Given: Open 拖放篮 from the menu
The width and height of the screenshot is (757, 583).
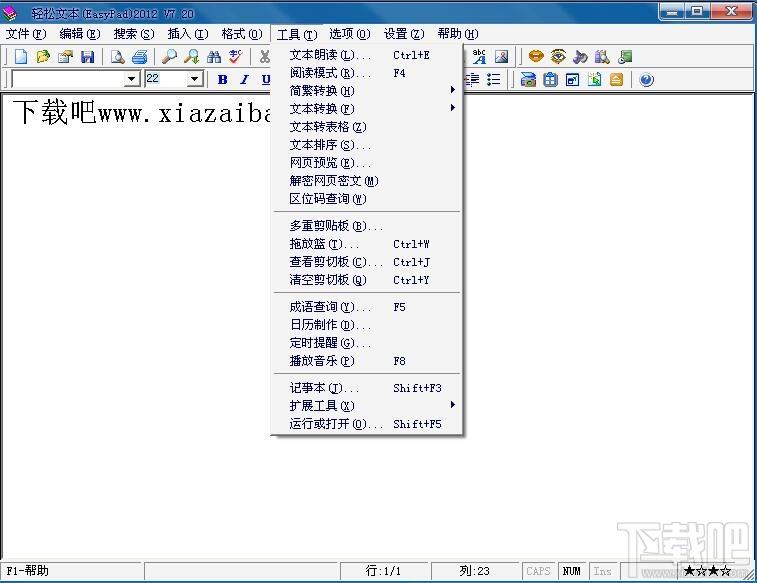Looking at the screenshot, I should tap(367, 244).
